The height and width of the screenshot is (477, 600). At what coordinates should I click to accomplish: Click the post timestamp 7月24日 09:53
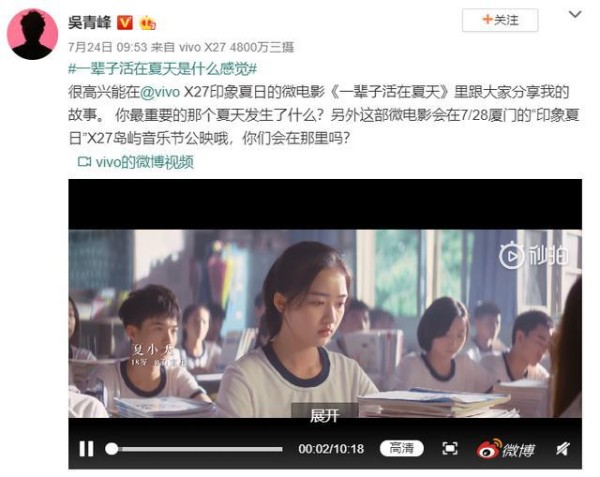(108, 47)
